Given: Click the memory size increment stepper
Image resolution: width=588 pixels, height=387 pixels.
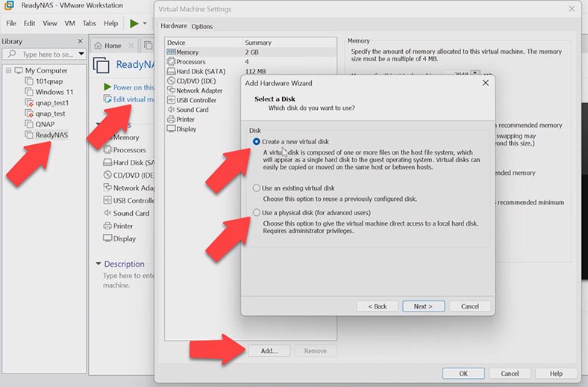Looking at the screenshot, I should pyautogui.click(x=475, y=72).
